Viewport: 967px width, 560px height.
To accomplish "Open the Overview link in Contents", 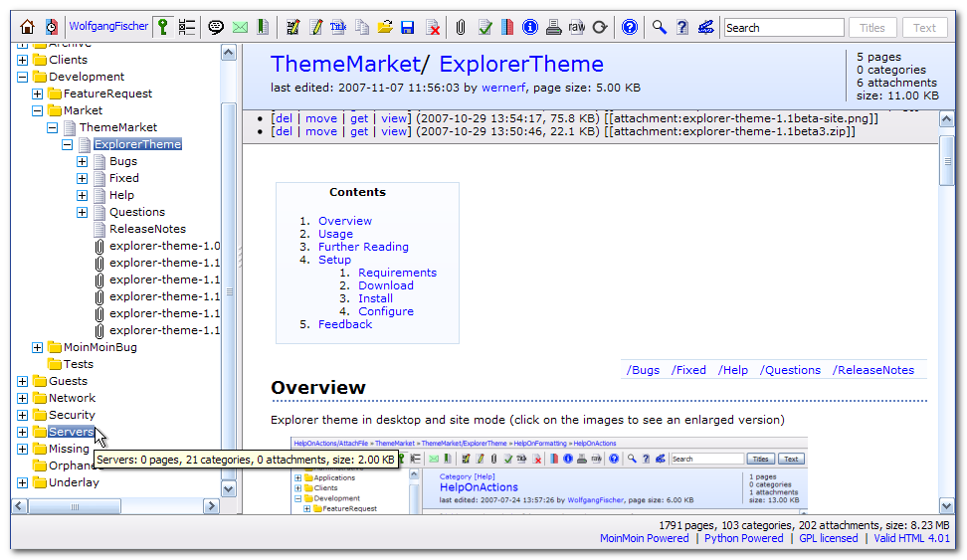I will pyautogui.click(x=344, y=221).
